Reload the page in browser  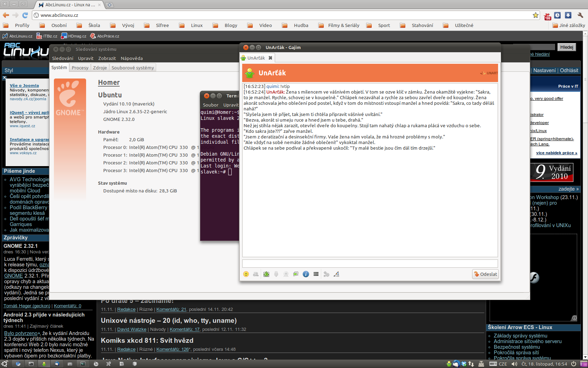point(25,15)
